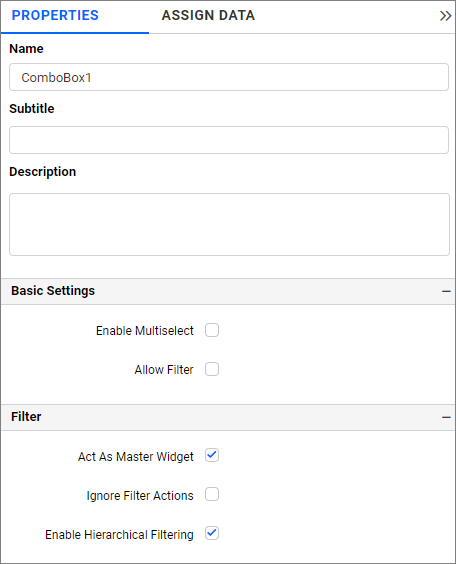Click the Name field containing ComboBox1

(x=229, y=77)
